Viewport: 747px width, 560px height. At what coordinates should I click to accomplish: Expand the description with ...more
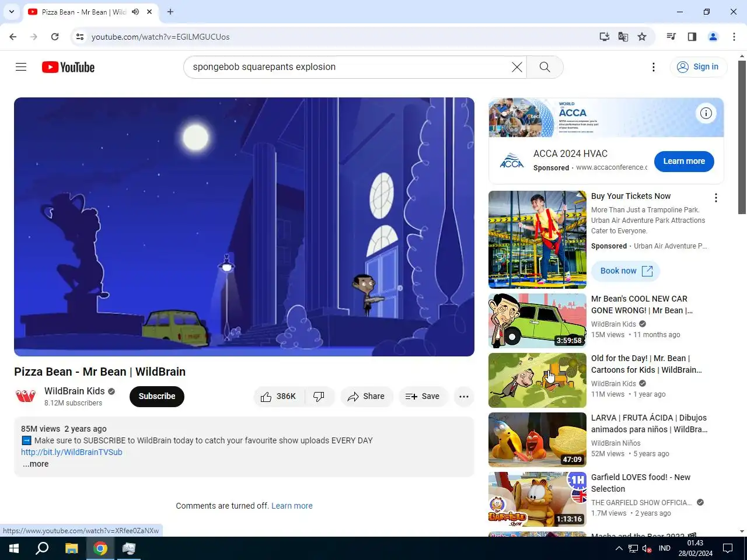coord(36,464)
